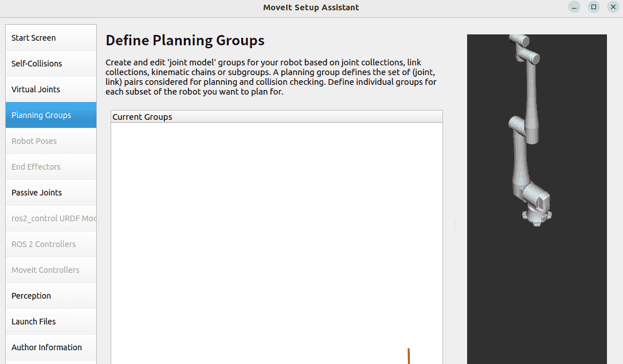Open the MoveIt Controllers step
The image size is (623, 364).
[51, 270]
